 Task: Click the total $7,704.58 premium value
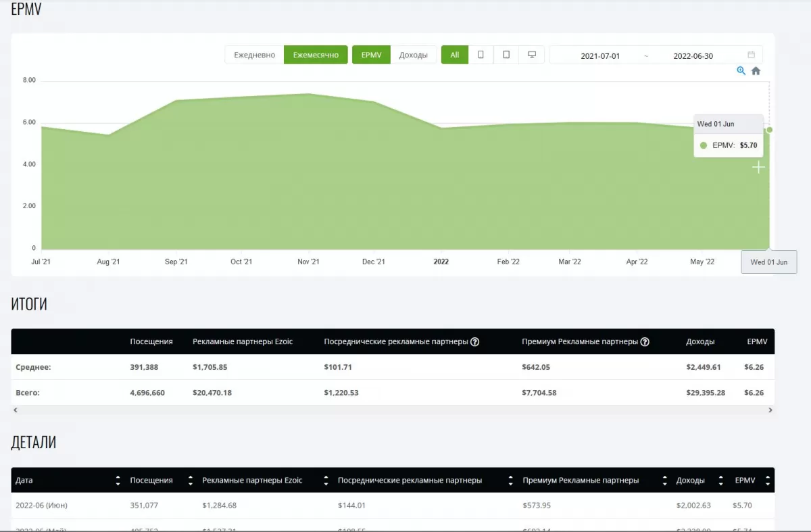pos(539,393)
